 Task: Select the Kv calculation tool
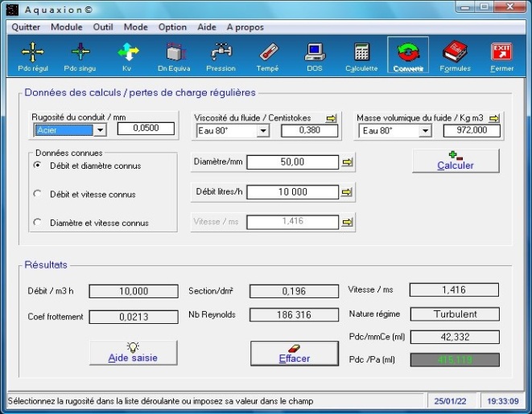click(128, 55)
